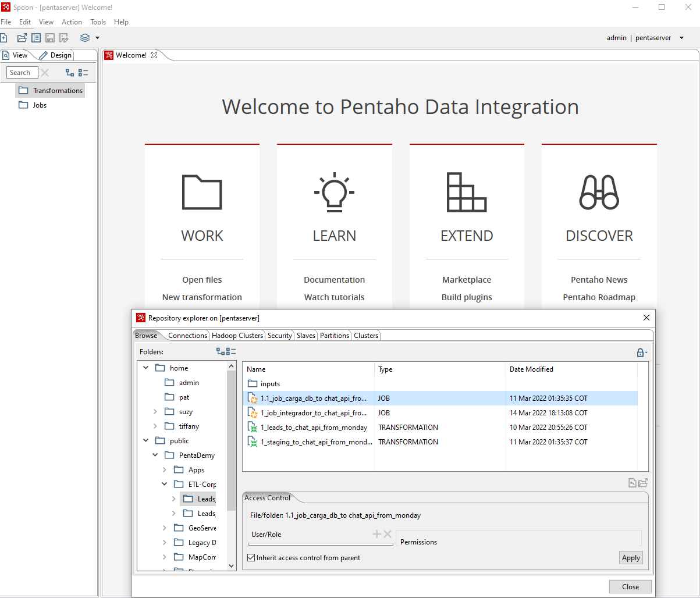
Task: Select the Transformations folder in View tree
Action: point(51,91)
